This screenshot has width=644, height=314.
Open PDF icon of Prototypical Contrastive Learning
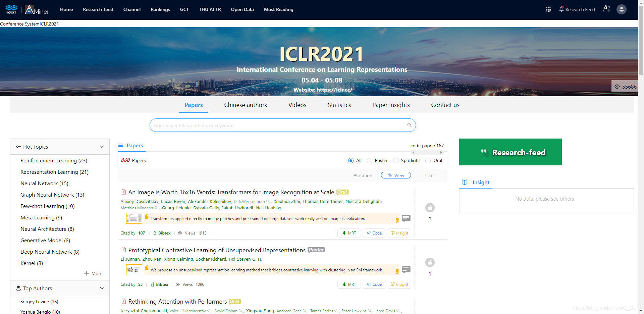(123, 250)
